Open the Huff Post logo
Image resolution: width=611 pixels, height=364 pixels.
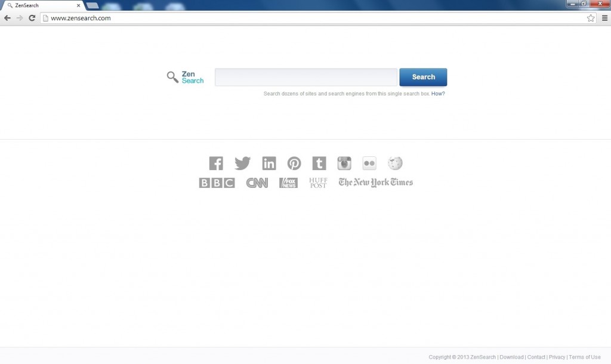click(318, 183)
